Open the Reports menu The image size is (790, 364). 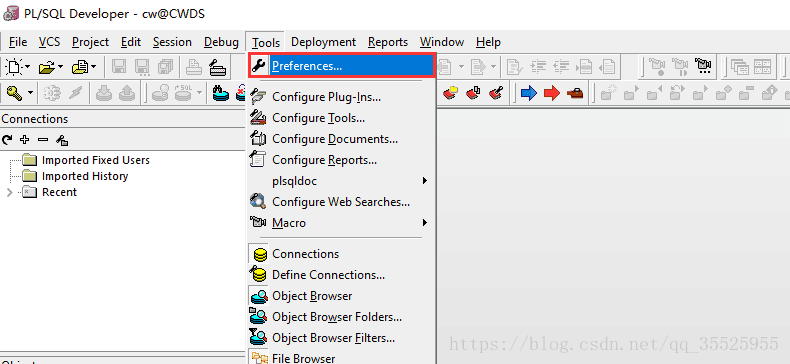(387, 42)
